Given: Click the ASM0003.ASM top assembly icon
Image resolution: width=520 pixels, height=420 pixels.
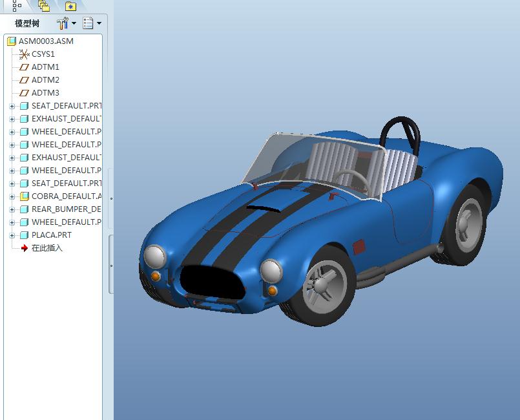Looking at the screenshot, I should pyautogui.click(x=12, y=41).
